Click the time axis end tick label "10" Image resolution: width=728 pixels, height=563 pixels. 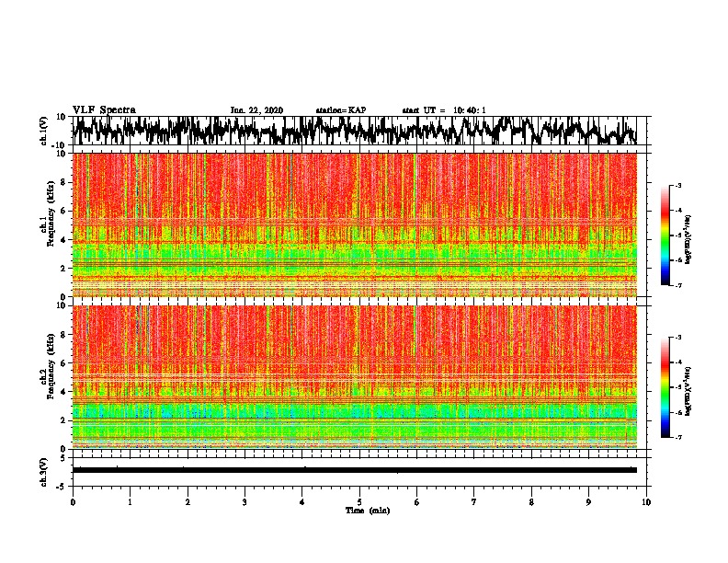[646, 502]
